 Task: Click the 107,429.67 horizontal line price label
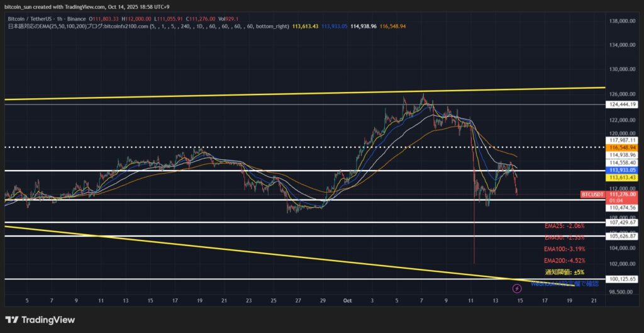pyautogui.click(x=623, y=222)
